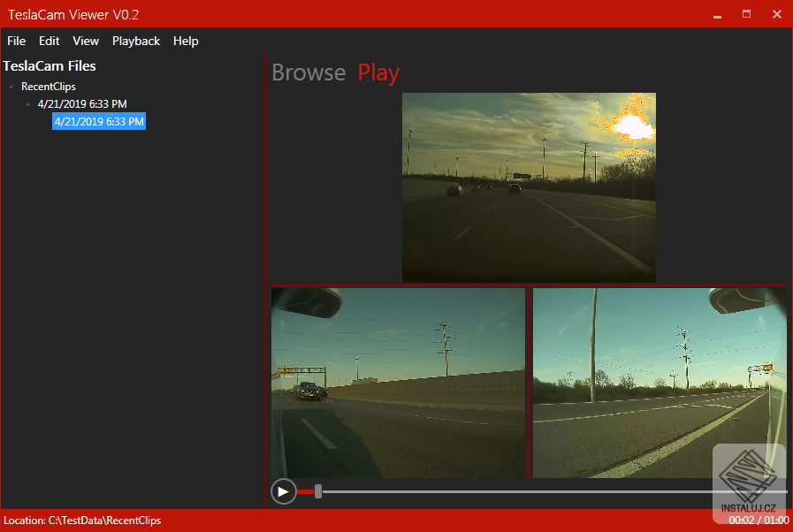This screenshot has width=793, height=532.
Task: Select the RecentClips folder entry
Action: pyautogui.click(x=49, y=86)
